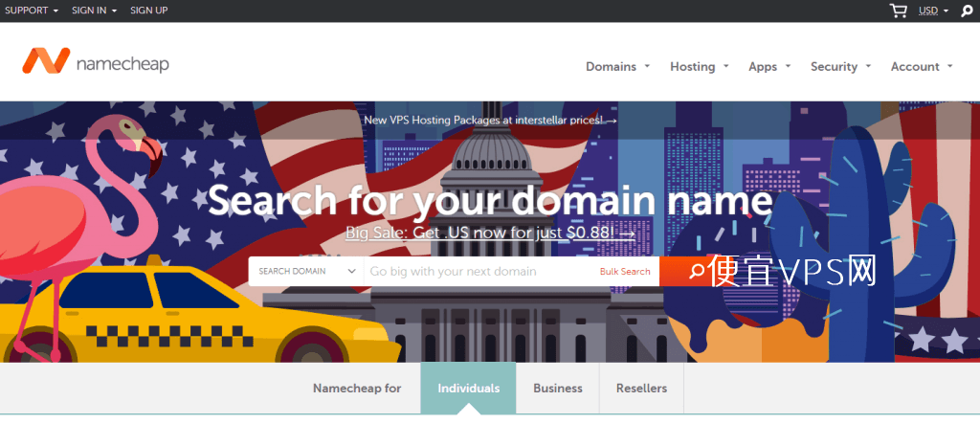The width and height of the screenshot is (980, 423).
Task: Open the New VPS Hosting Packages banner link
Action: 490,120
